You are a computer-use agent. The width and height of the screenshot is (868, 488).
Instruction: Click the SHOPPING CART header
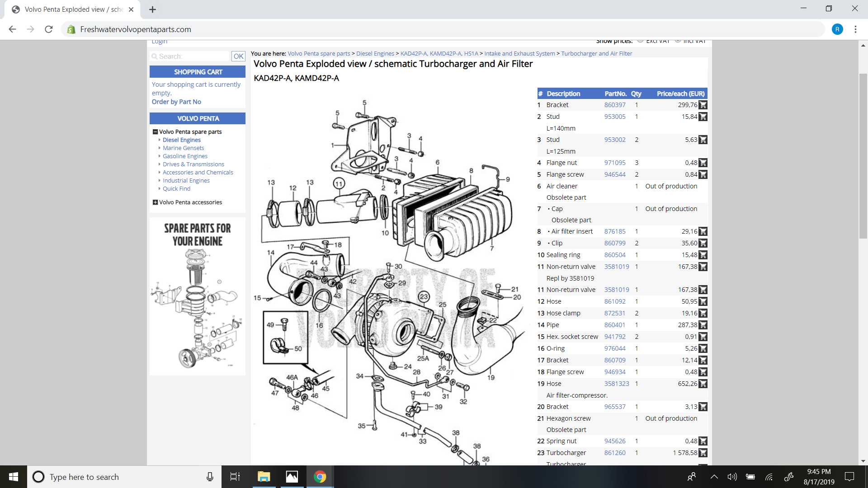[x=198, y=72]
